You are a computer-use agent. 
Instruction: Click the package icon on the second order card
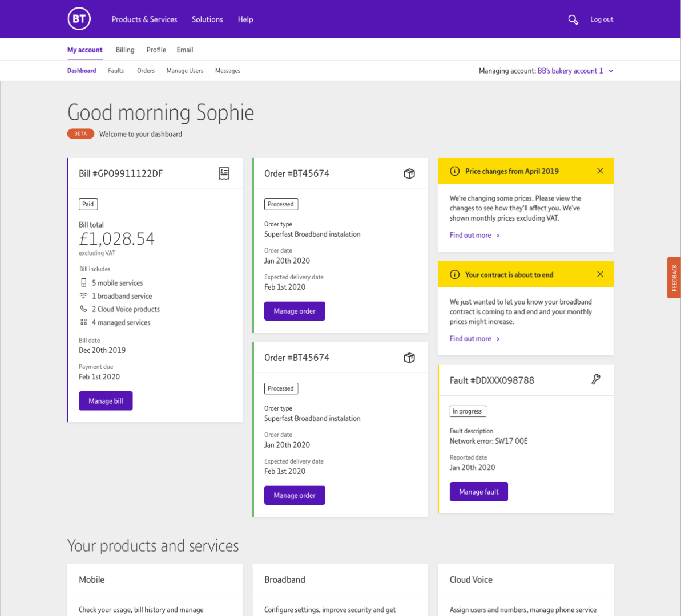pos(409,358)
